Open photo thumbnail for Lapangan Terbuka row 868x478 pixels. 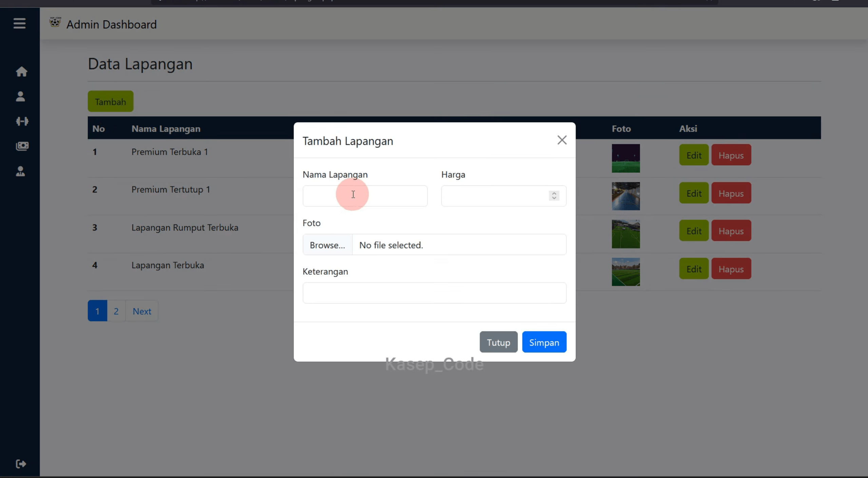click(626, 272)
